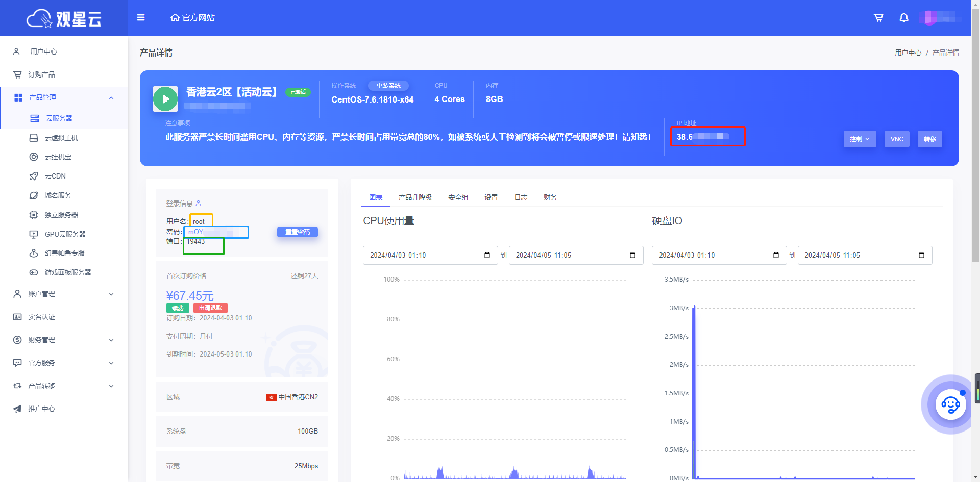This screenshot has height=482, width=980.
Task: Click 用户中心 breadcrumb link
Action: point(908,53)
